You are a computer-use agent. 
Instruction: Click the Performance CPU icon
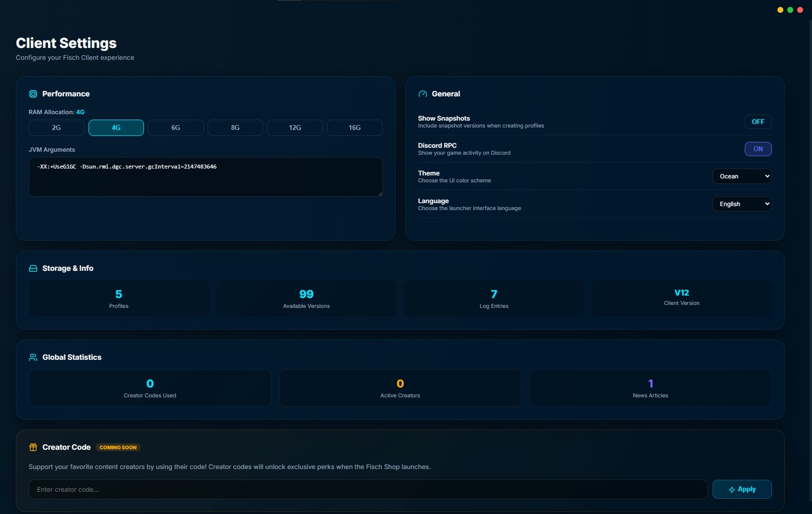pyautogui.click(x=33, y=94)
